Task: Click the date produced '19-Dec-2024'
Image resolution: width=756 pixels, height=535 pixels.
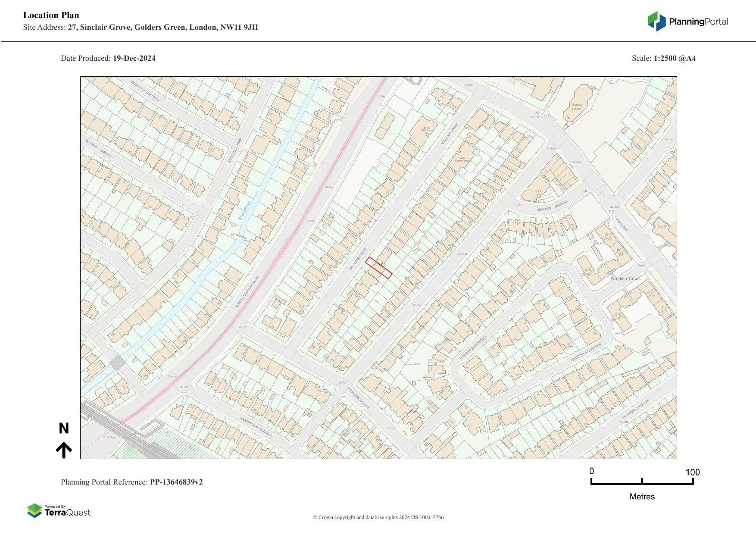Action: 134,58
